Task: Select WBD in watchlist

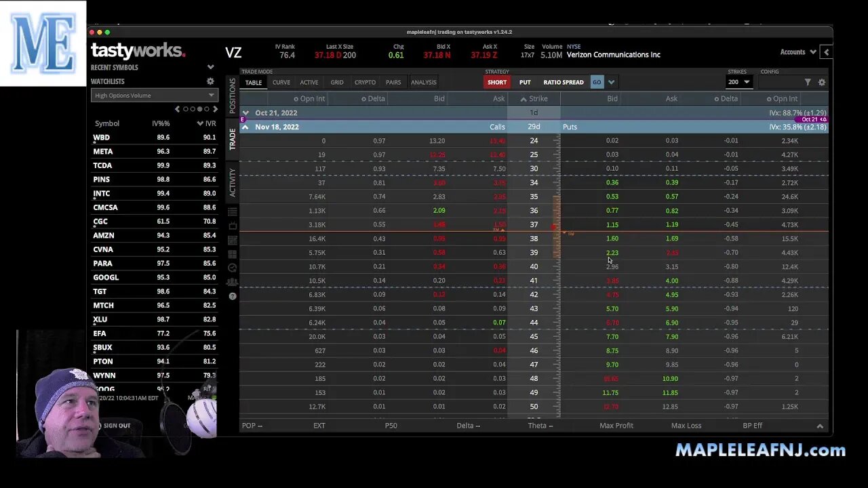Action: tap(102, 138)
